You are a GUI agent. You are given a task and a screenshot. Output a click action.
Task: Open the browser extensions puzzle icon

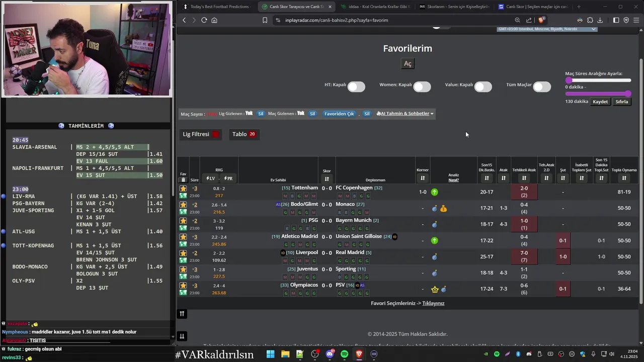pos(590,20)
